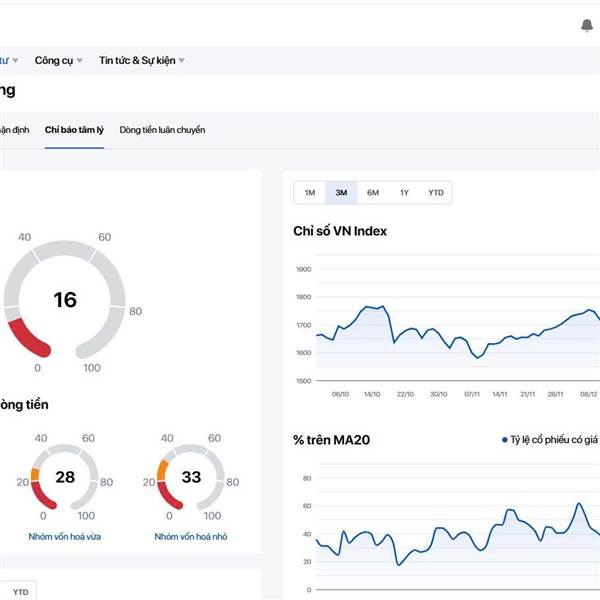Screen dimensions: 600x600
Task: Select the 1Y time range
Action: coord(404,192)
